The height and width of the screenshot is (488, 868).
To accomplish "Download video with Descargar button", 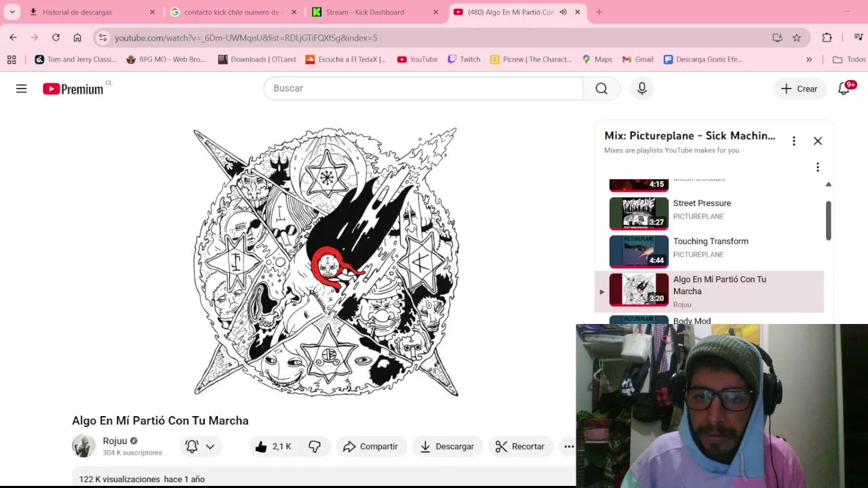I will 448,446.
